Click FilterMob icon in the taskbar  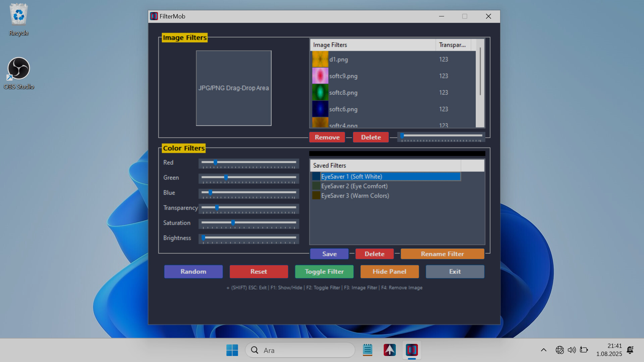[x=412, y=350]
